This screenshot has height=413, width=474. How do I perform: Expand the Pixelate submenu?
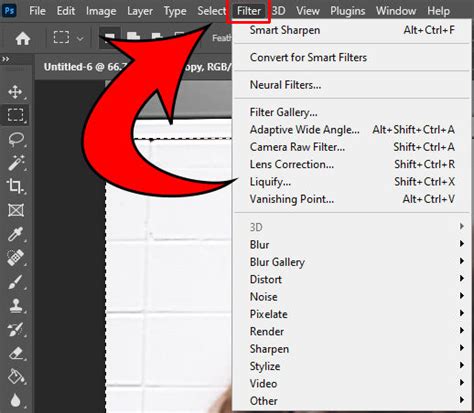352,314
